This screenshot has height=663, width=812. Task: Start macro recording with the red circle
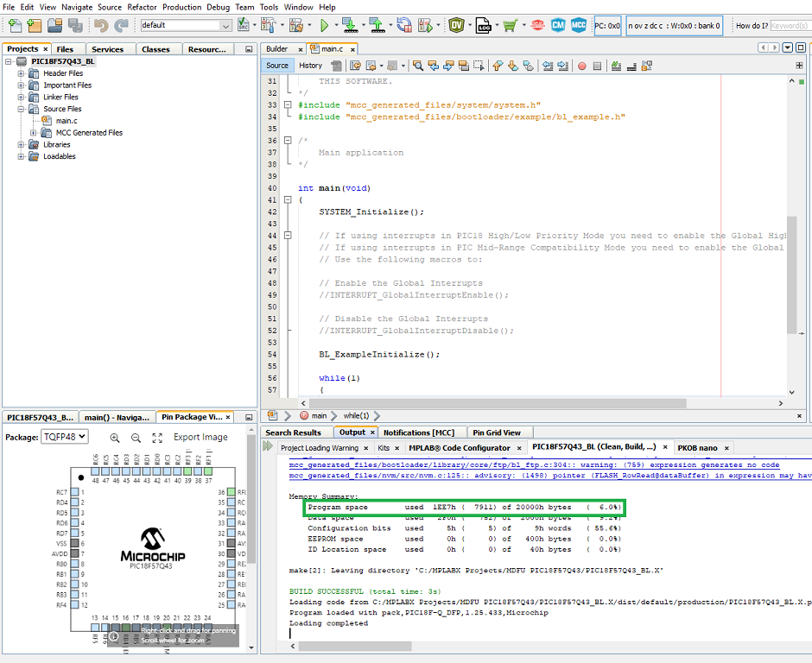582,66
